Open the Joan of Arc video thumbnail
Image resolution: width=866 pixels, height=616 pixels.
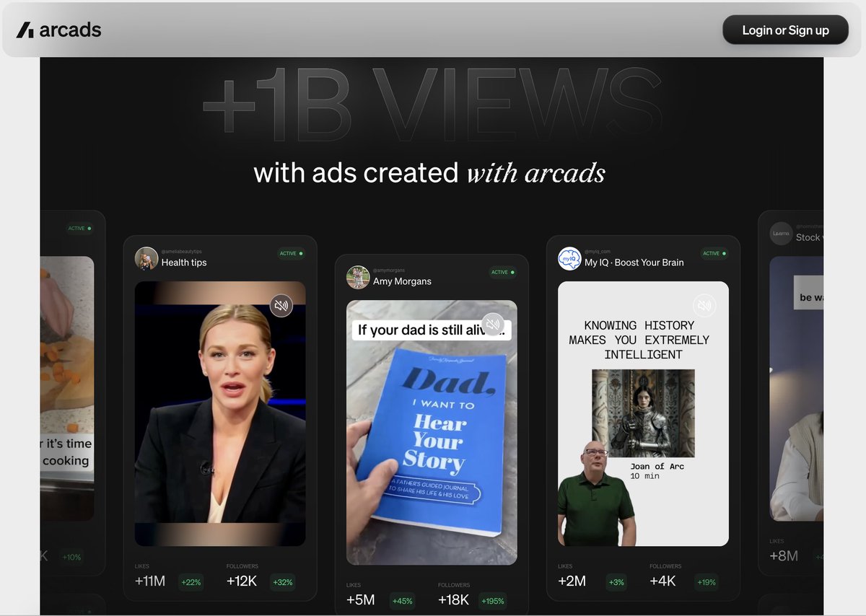643,413
